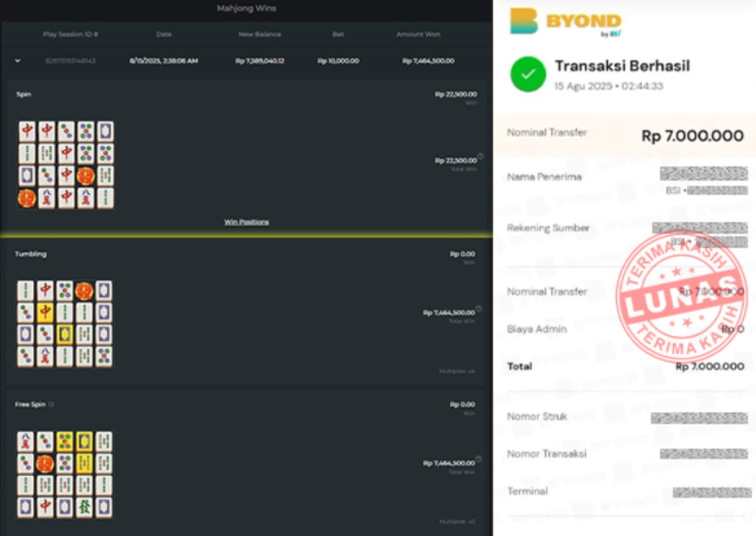
Task: Click the Mahjong Wins title
Action: click(246, 8)
